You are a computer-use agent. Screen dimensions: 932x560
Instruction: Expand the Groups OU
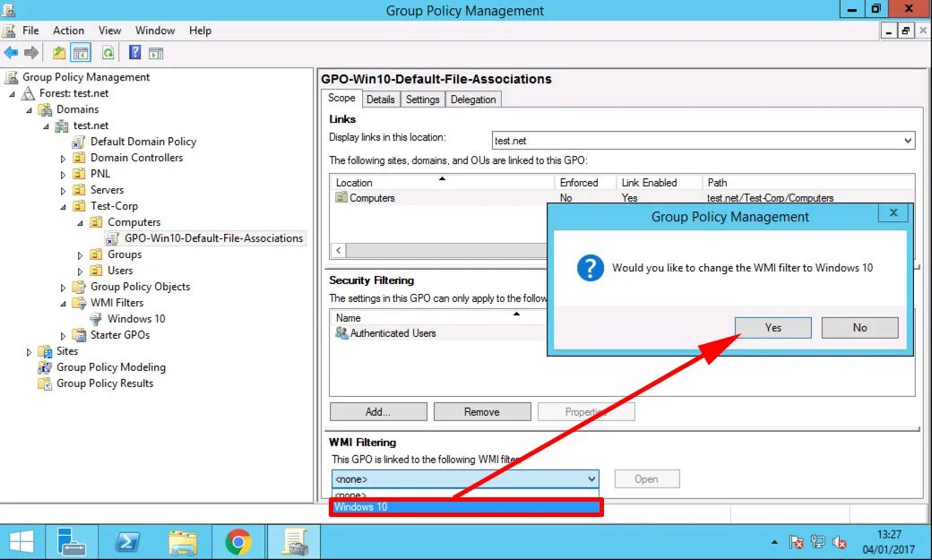[x=81, y=255]
